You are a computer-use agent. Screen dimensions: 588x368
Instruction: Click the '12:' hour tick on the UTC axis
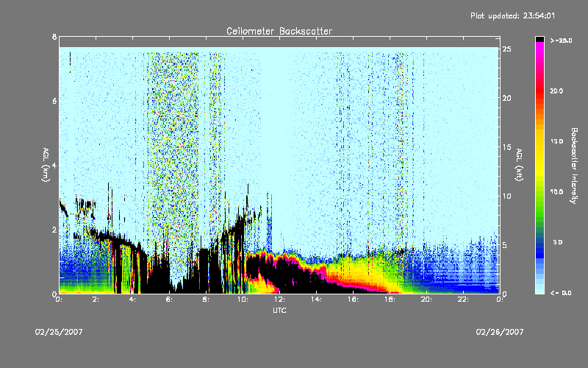pos(279,300)
